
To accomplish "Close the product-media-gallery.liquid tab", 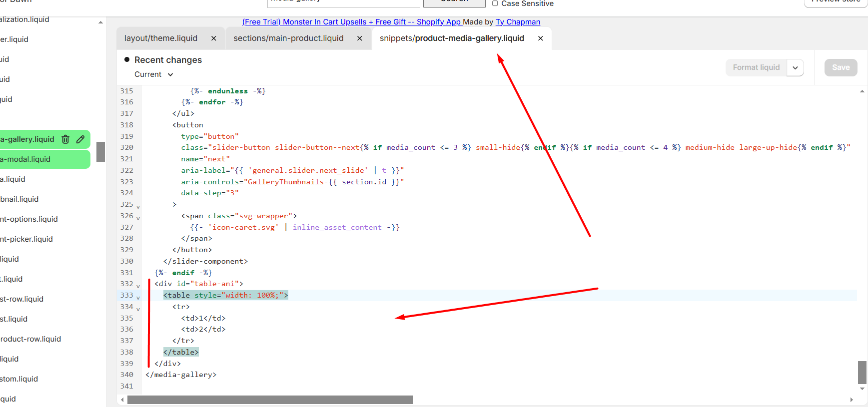I will point(541,38).
